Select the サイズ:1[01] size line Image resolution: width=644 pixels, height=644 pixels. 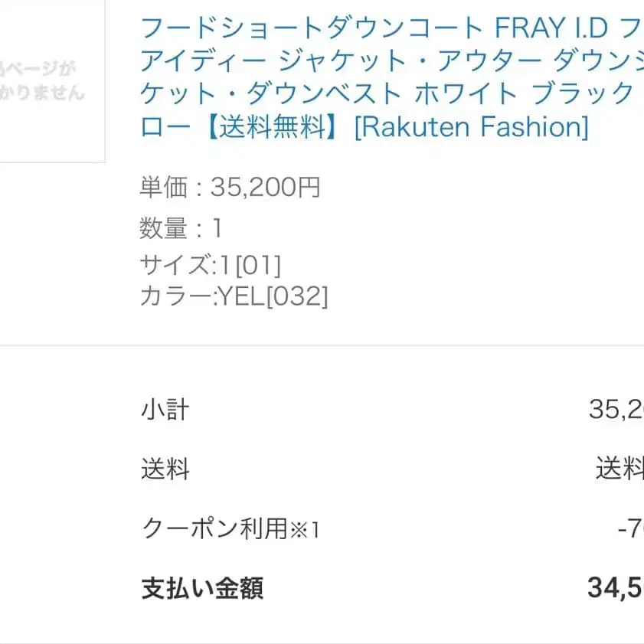point(210,265)
